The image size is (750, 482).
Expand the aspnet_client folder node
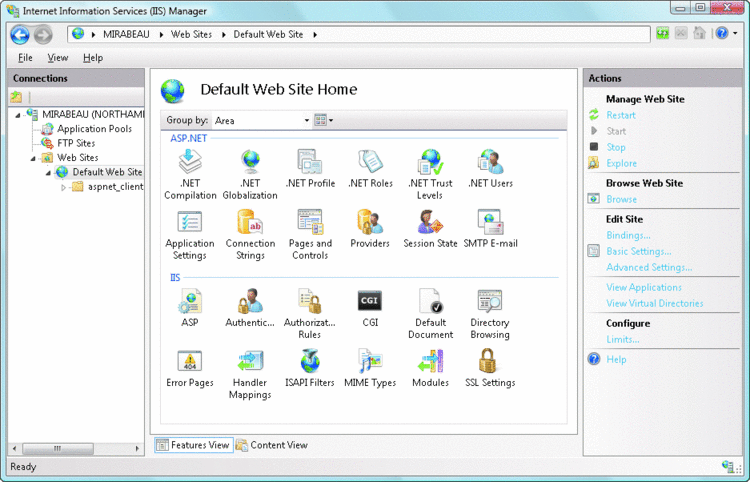pos(63,187)
